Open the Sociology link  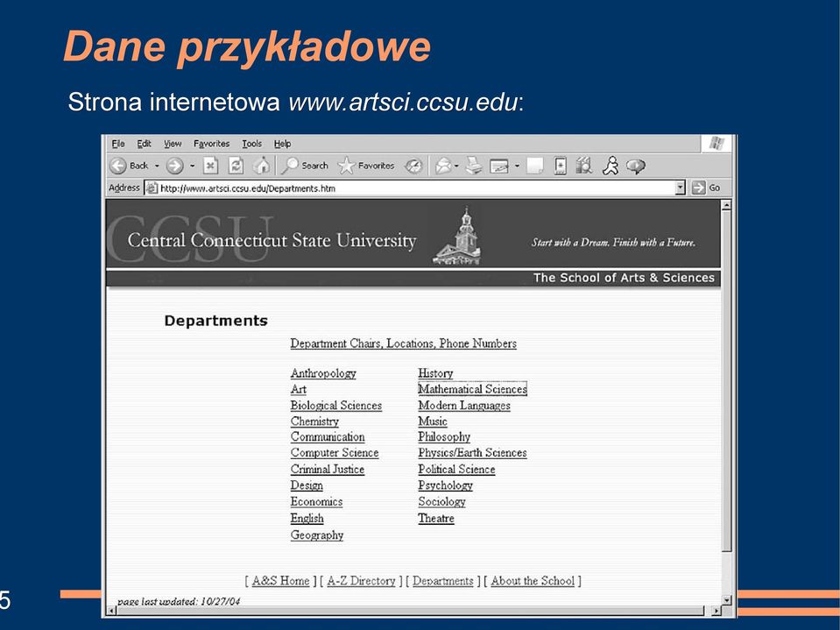[x=441, y=502]
